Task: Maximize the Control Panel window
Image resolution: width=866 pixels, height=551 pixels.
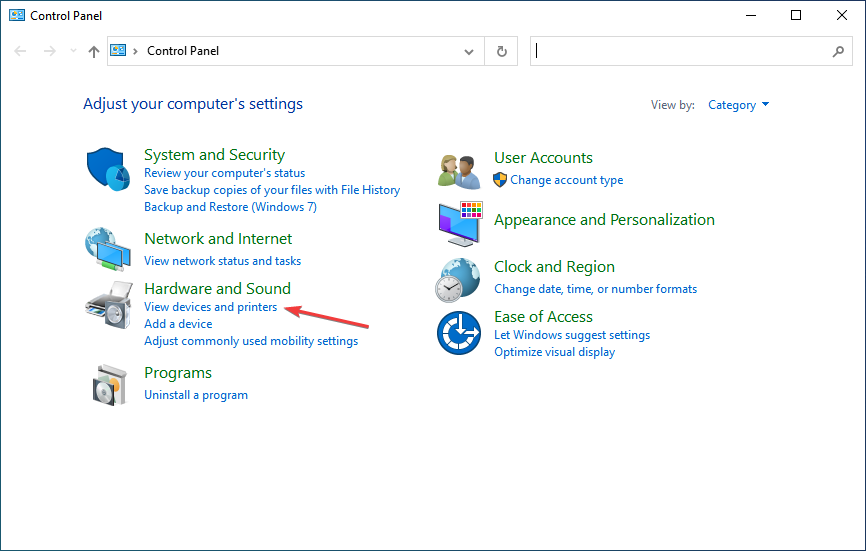Action: pos(796,15)
